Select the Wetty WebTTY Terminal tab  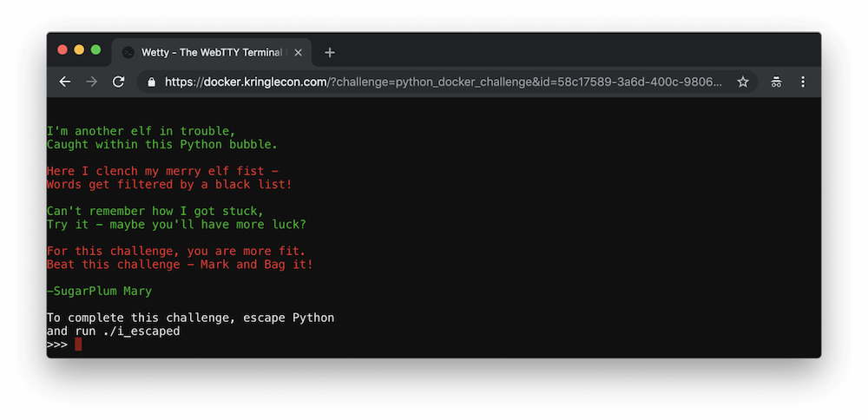(212, 53)
